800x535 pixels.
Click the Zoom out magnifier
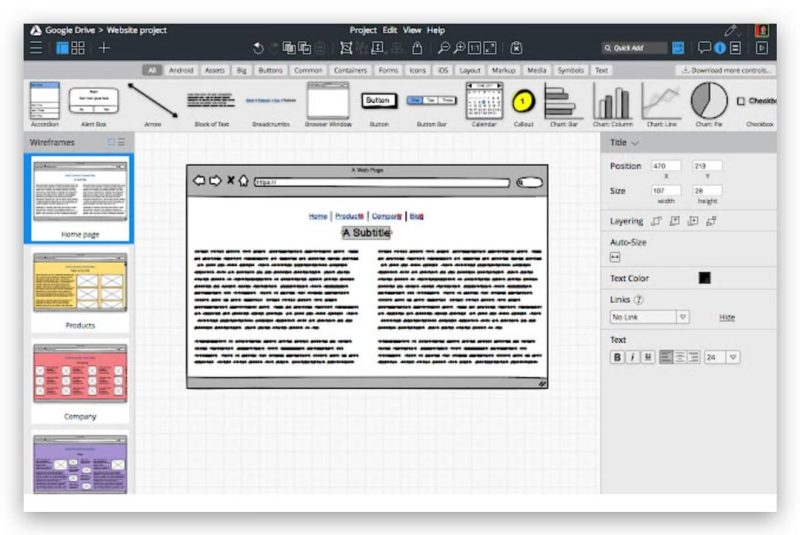(443, 48)
